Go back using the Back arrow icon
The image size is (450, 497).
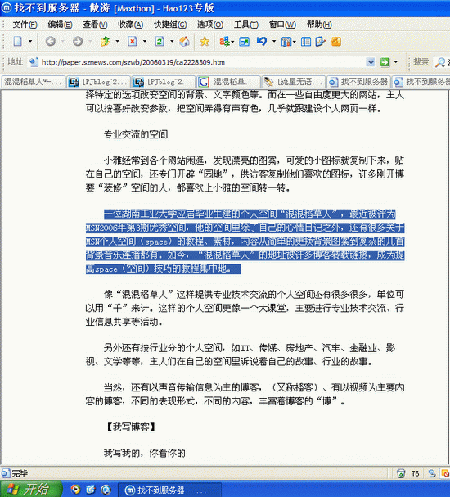tap(51, 42)
